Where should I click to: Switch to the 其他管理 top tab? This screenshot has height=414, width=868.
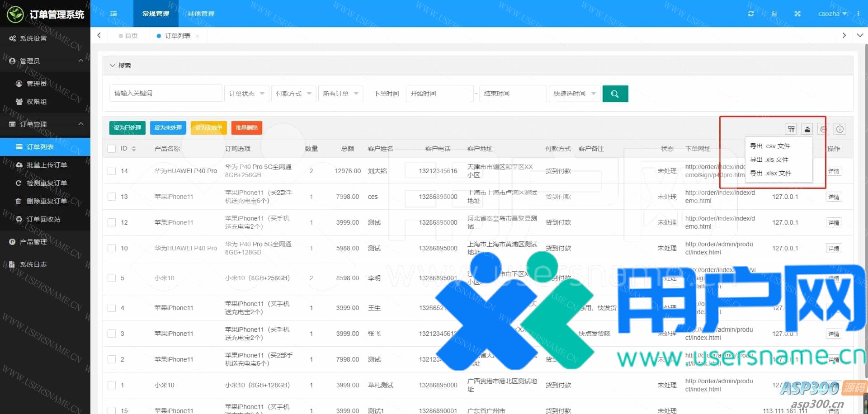(x=201, y=14)
